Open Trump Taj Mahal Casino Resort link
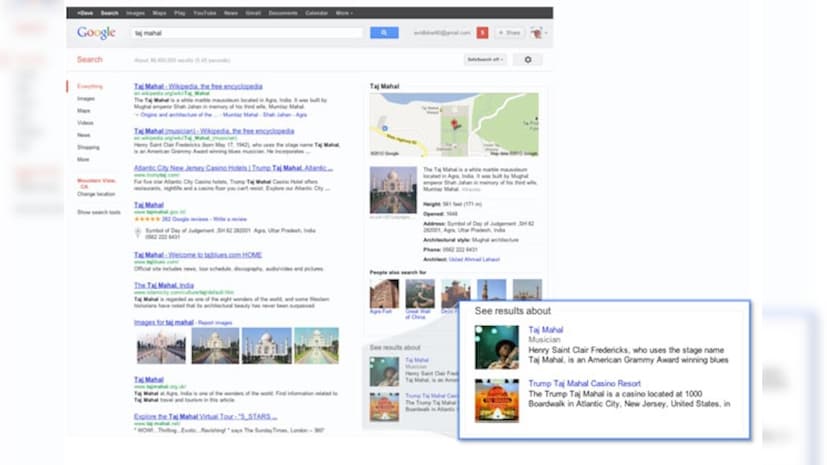Screen dimensions: 827x465 (585, 383)
